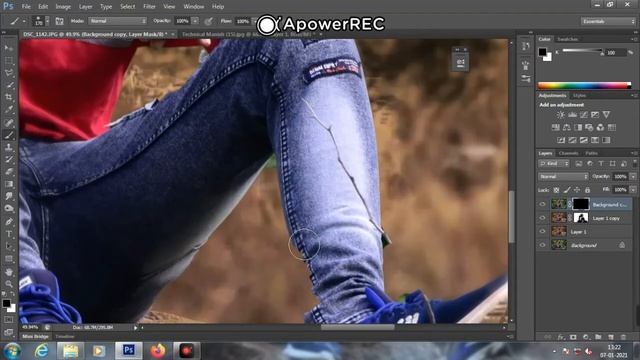The width and height of the screenshot is (640, 360).
Task: Add a Brightness/Contrast adjustment
Action: pyautogui.click(x=561, y=115)
